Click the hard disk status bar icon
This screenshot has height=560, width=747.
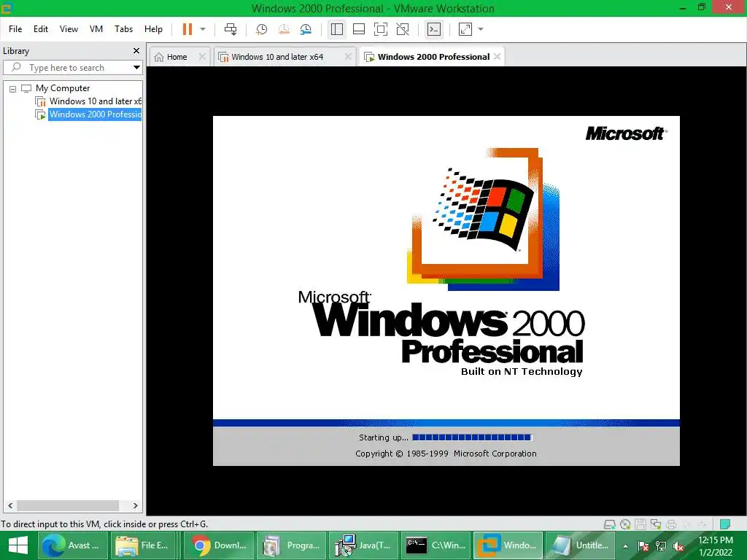(x=609, y=524)
